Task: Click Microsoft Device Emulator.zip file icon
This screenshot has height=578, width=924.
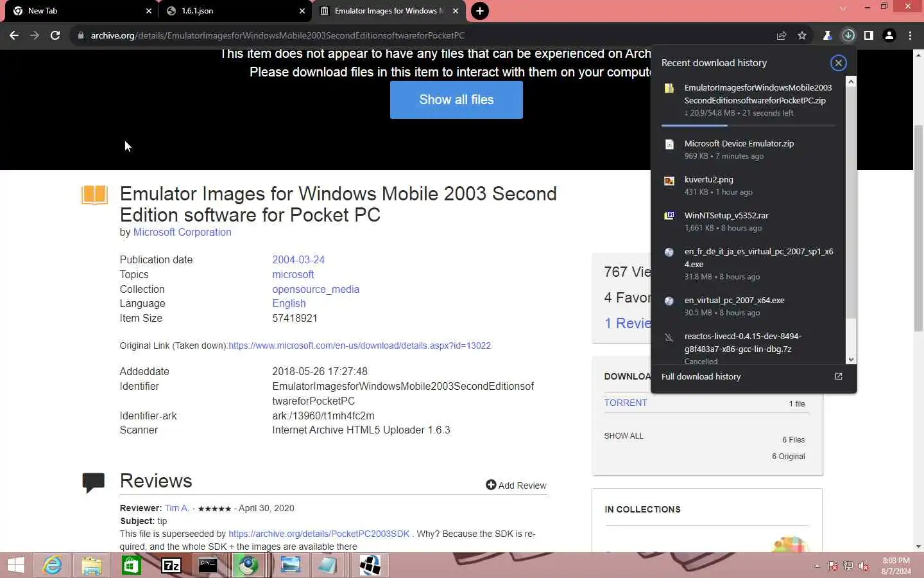Action: pyautogui.click(x=669, y=144)
